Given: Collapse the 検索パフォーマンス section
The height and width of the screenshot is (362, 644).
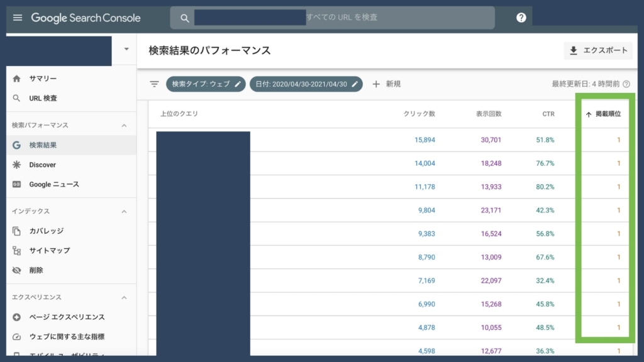Looking at the screenshot, I should (124, 126).
